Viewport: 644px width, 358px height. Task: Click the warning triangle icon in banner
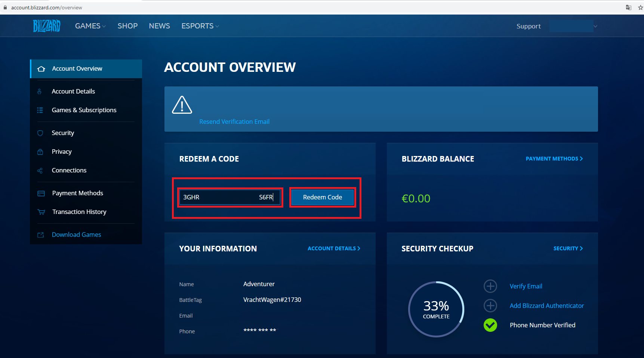click(x=182, y=105)
